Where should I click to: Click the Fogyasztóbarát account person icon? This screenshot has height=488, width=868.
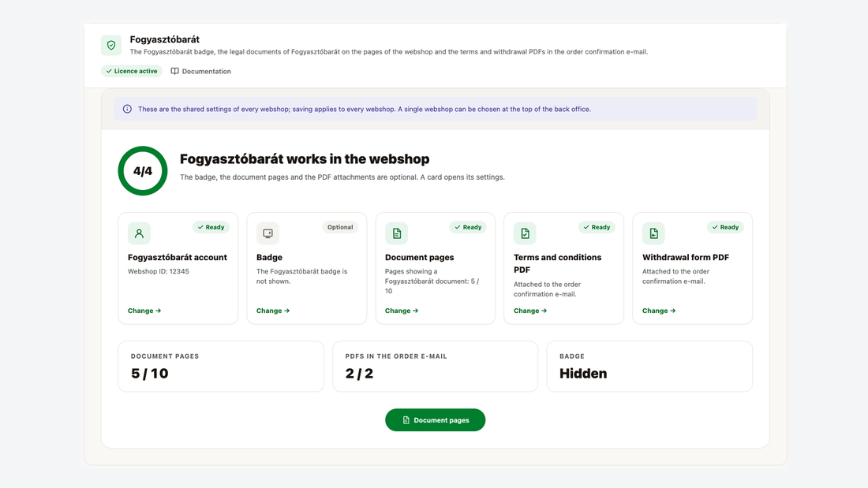point(139,233)
